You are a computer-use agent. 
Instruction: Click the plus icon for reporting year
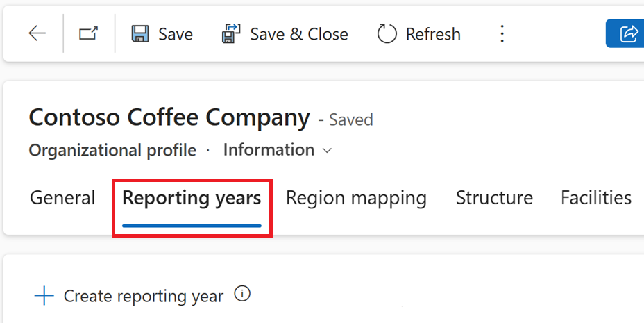click(44, 297)
